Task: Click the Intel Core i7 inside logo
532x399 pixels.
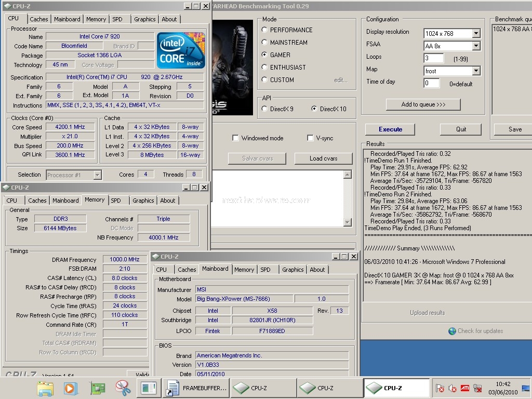Action: tap(181, 50)
